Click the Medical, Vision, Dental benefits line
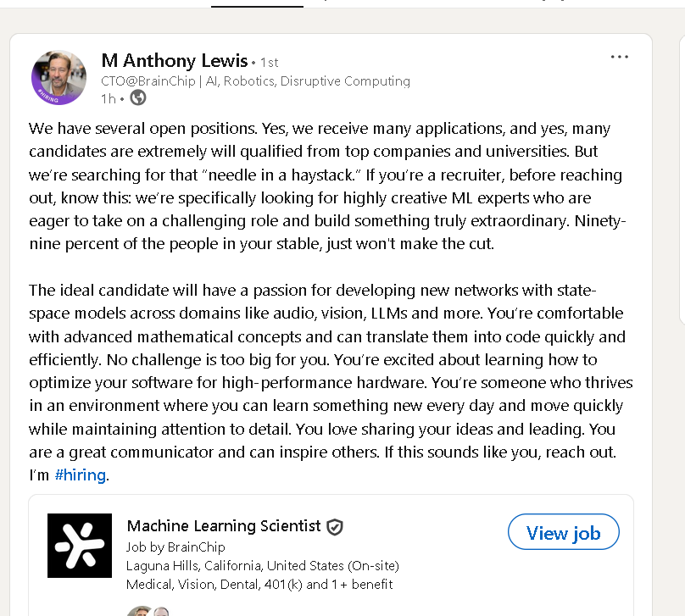This screenshot has width=685, height=616. (259, 584)
